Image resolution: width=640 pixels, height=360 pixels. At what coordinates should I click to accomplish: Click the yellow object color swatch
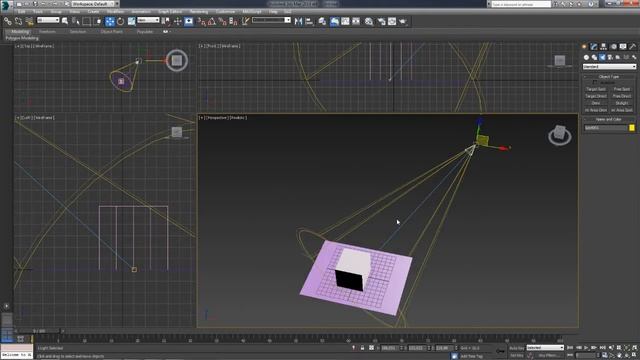coord(632,128)
